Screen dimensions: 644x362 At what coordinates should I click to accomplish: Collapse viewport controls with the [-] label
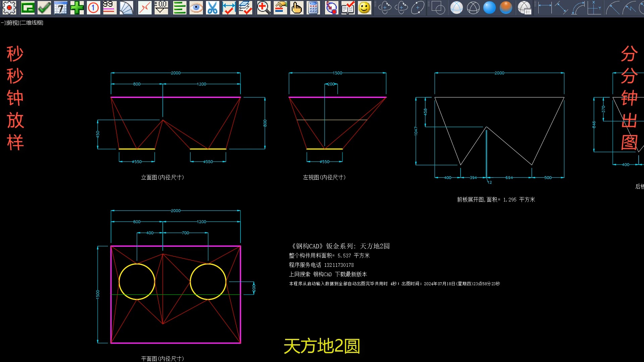(x=3, y=23)
